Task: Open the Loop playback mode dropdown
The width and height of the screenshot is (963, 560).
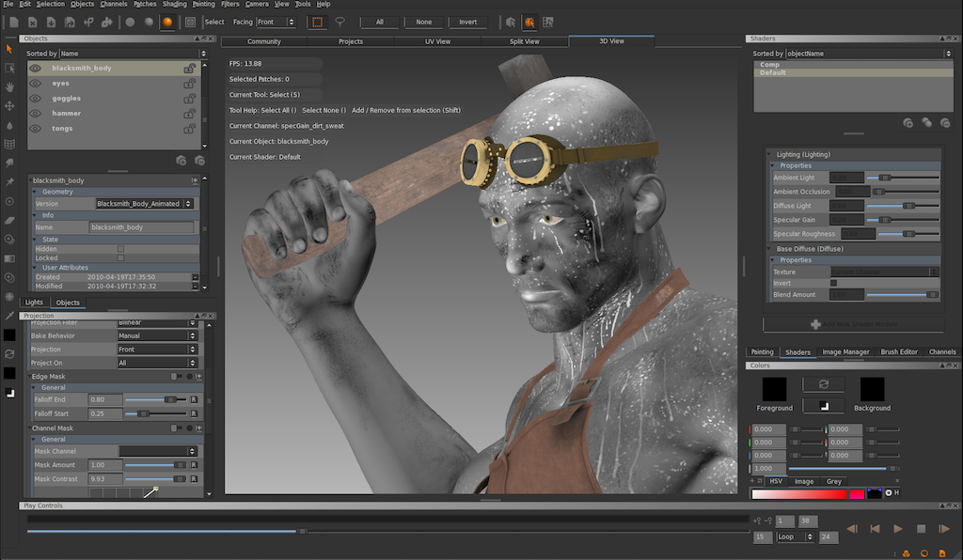Action: (x=796, y=537)
